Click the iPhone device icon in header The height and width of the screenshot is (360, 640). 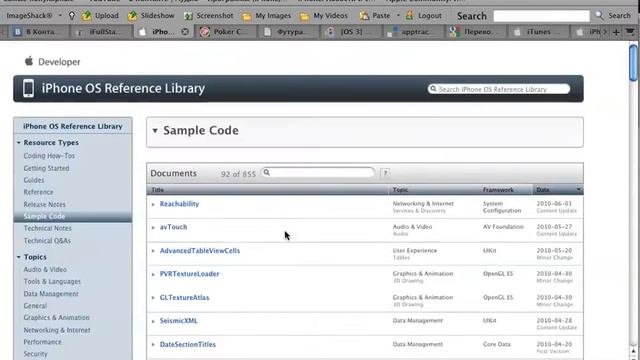(28, 88)
